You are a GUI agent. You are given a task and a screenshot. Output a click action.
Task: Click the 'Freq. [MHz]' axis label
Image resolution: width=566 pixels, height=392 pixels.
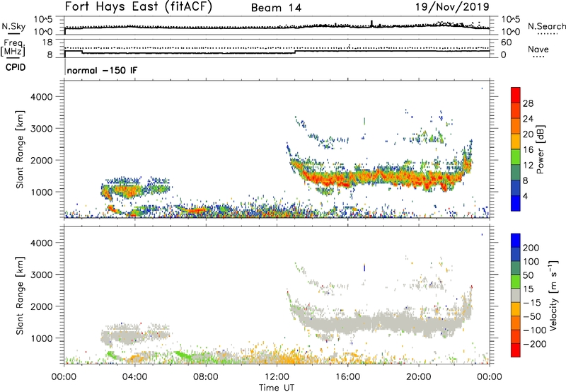[13, 47]
